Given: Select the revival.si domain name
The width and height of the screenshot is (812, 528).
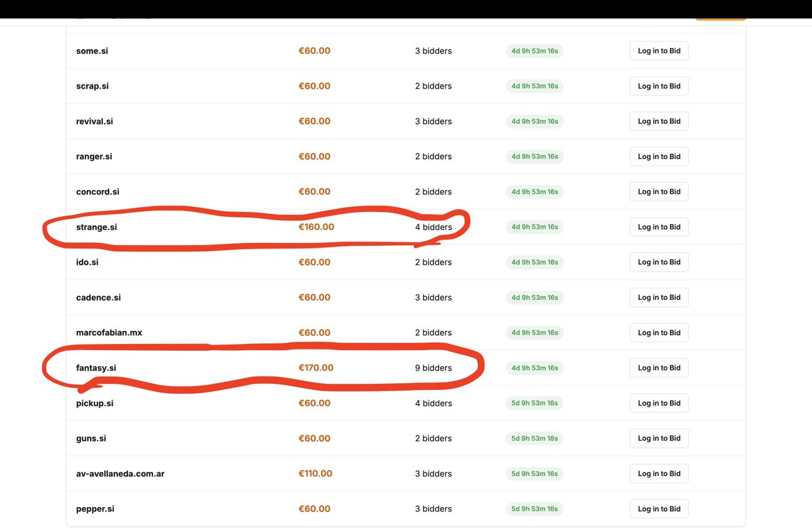Looking at the screenshot, I should [94, 121].
